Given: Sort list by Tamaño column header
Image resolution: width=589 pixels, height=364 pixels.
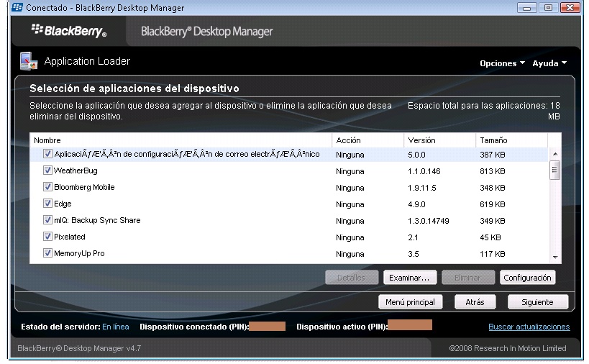Looking at the screenshot, I should [511, 140].
